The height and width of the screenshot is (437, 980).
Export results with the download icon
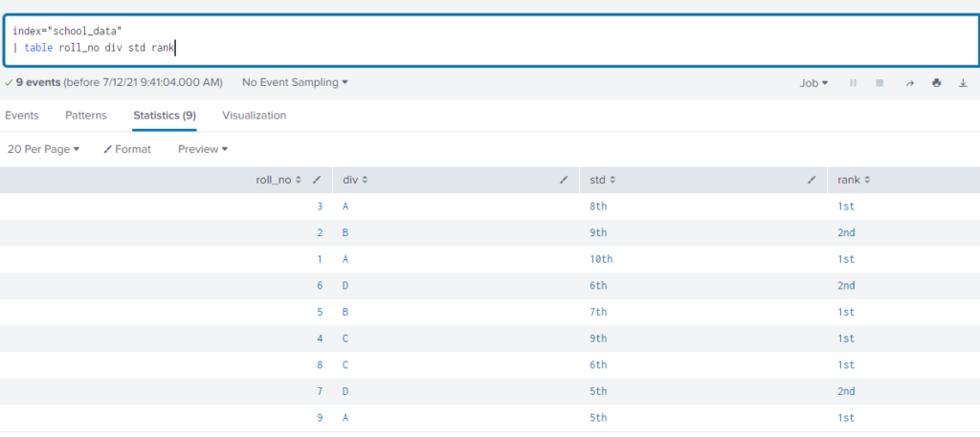[963, 83]
